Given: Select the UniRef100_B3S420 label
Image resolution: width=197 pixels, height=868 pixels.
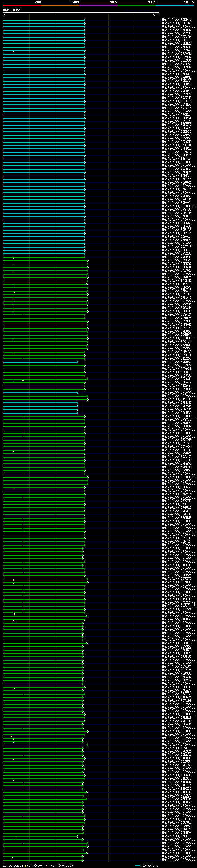Looking at the screenshot, I should (177, 314).
